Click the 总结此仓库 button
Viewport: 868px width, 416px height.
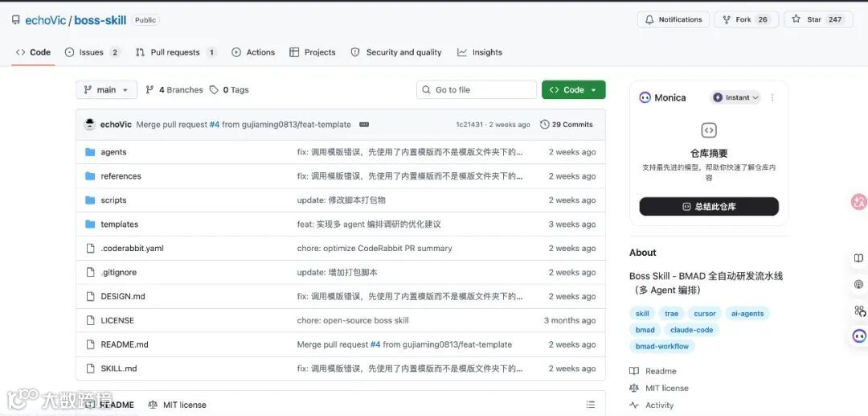709,207
